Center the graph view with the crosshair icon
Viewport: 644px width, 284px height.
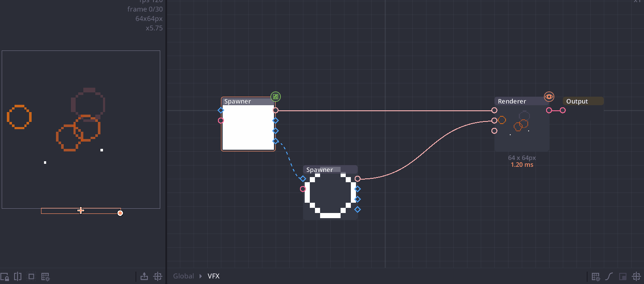click(636, 276)
